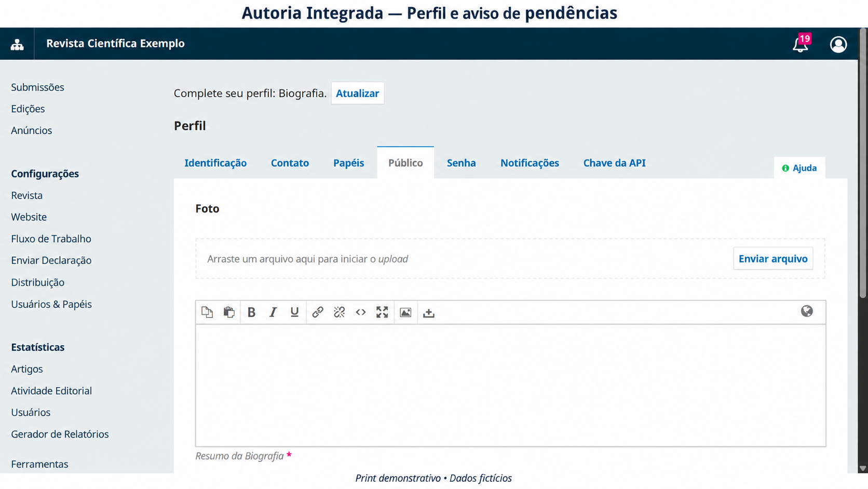Click the insert image icon

pos(405,312)
